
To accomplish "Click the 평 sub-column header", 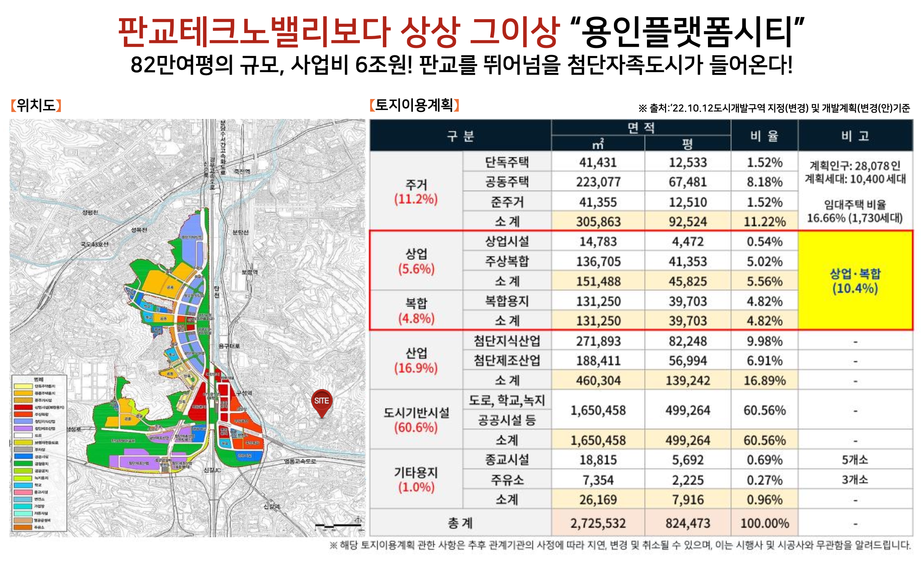I will point(688,144).
